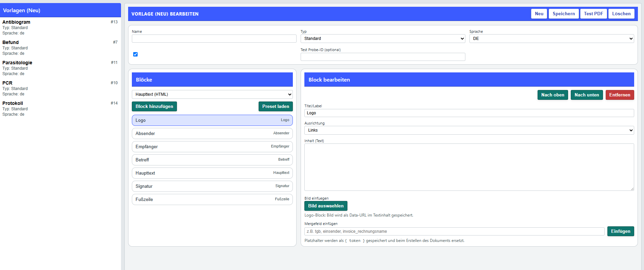Select the Absender block
The image size is (644, 270).
point(212,134)
